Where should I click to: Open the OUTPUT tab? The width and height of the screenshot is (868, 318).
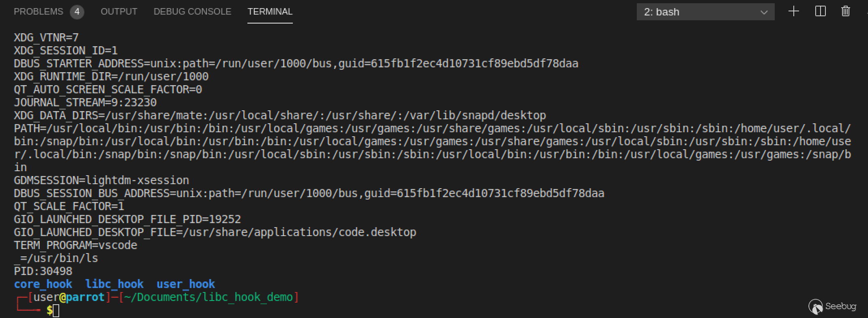point(119,12)
